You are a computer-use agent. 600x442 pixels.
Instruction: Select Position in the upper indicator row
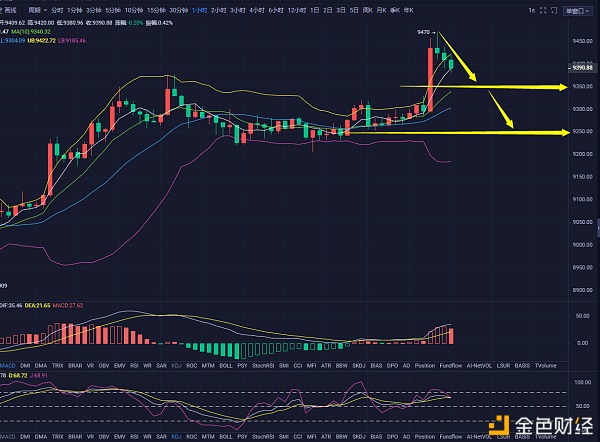tap(425, 365)
